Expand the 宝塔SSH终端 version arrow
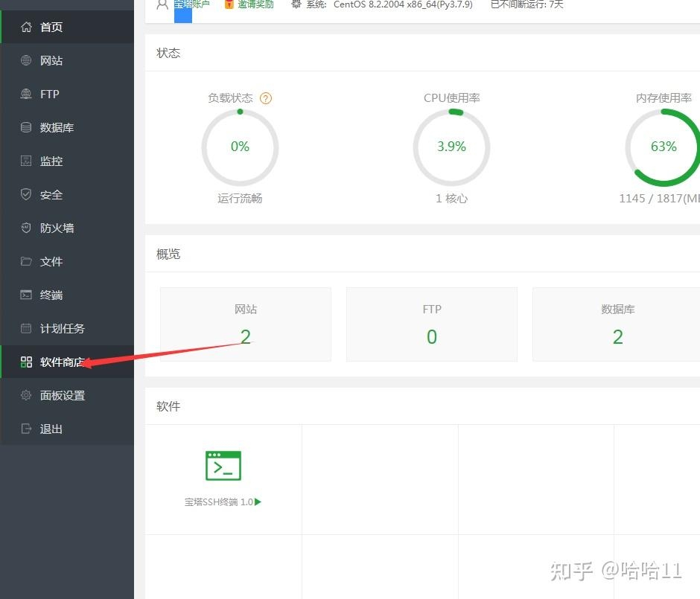This screenshot has width=700, height=599. (257, 502)
